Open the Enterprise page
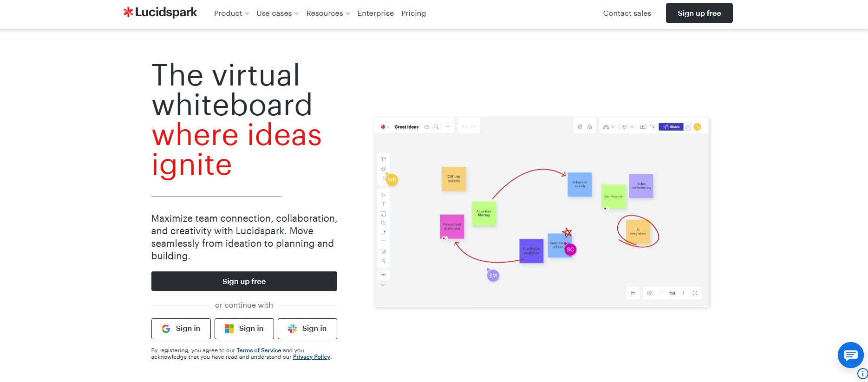868x382 pixels. (376, 13)
